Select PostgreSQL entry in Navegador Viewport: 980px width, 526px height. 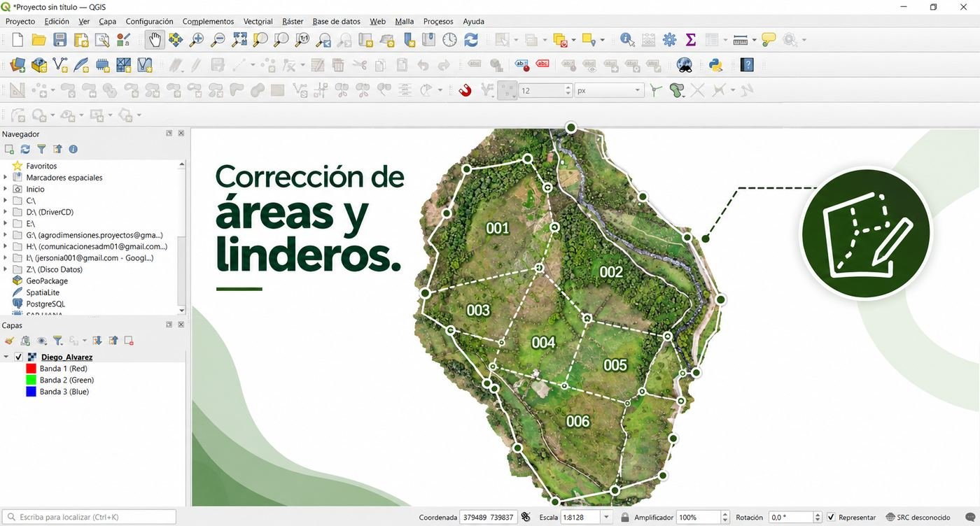(45, 304)
